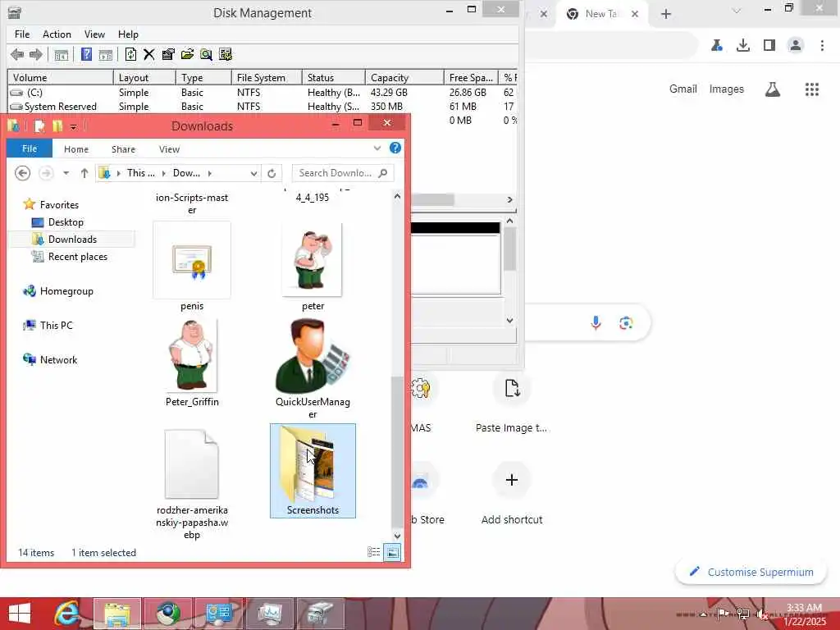Expand the ribbon using the chevron beside help
Image resolution: width=840 pixels, height=630 pixels.
point(377,148)
